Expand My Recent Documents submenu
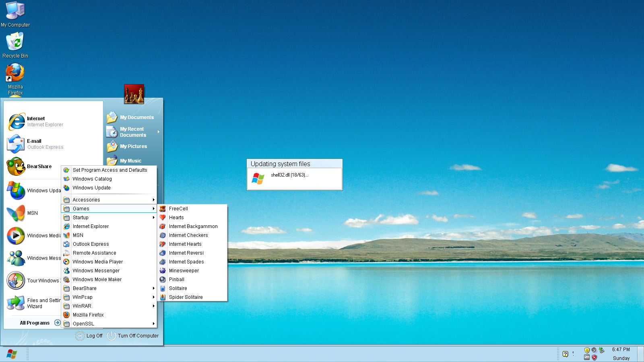Viewport: 644px width, 362px height. [133, 132]
